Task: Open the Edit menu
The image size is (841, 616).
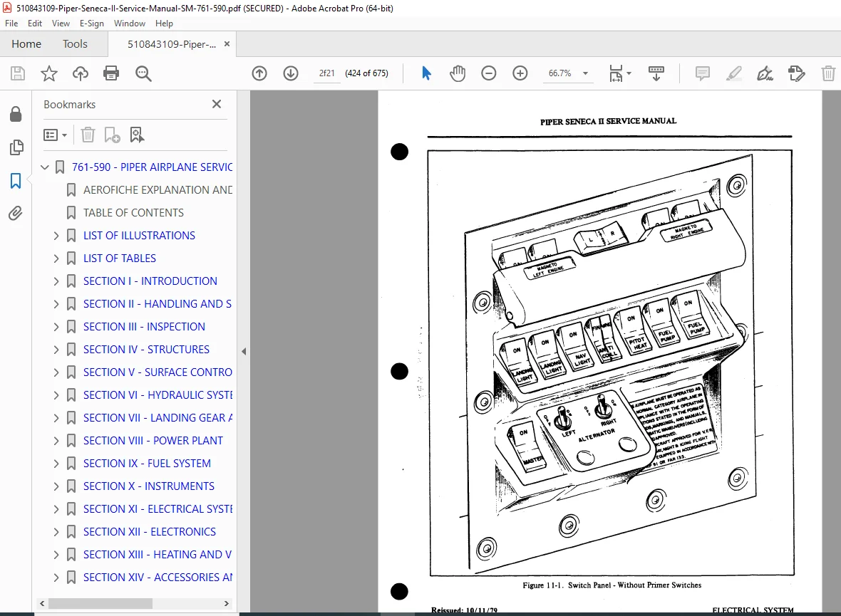Action: [35, 24]
